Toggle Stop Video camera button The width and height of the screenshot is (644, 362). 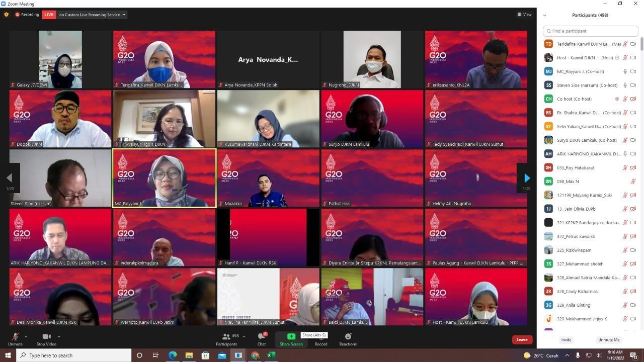tap(46, 336)
